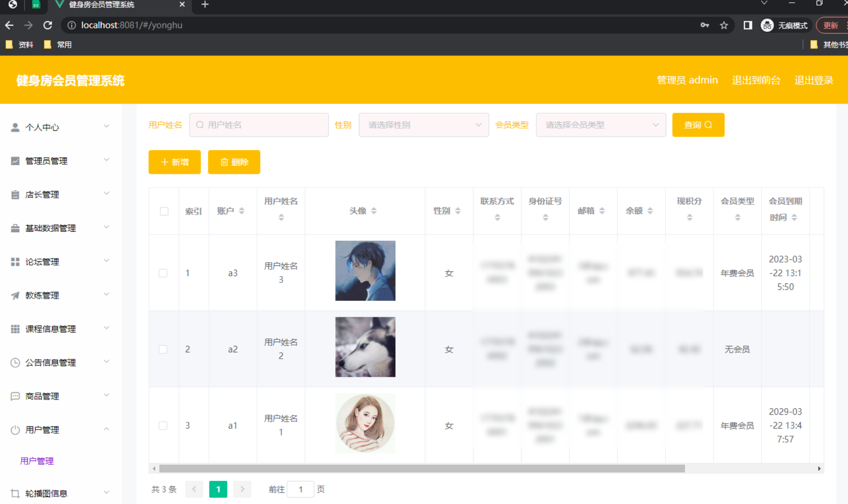This screenshot has height=504, width=848.
Task: Sort table by 账户 column arrows
Action: click(241, 211)
